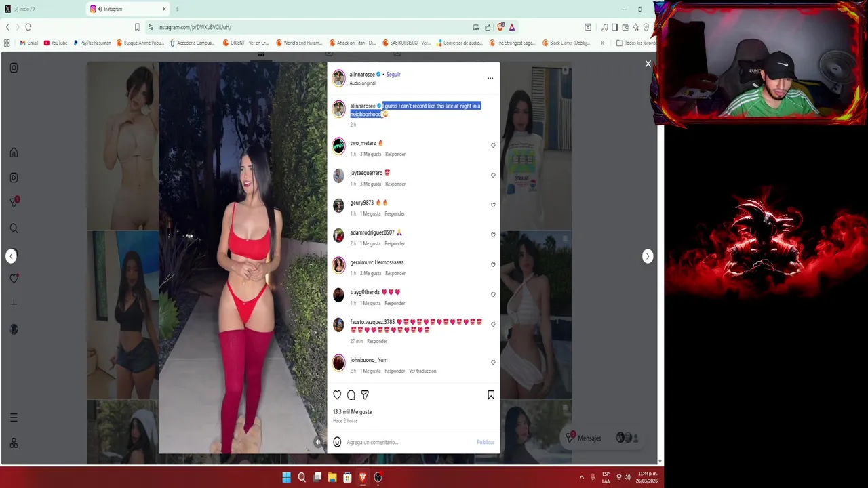Like the comment by geralmuvc
This screenshot has height=488, width=868.
pyautogui.click(x=493, y=264)
